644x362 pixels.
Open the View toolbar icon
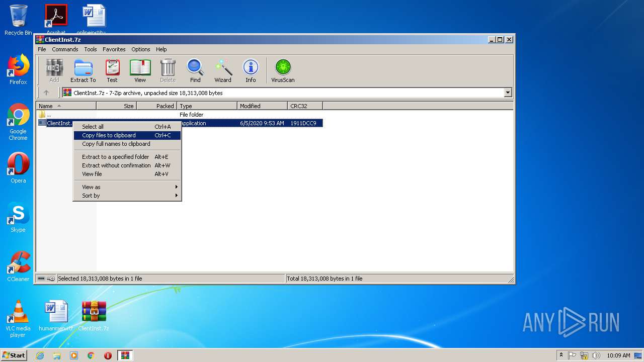click(140, 70)
